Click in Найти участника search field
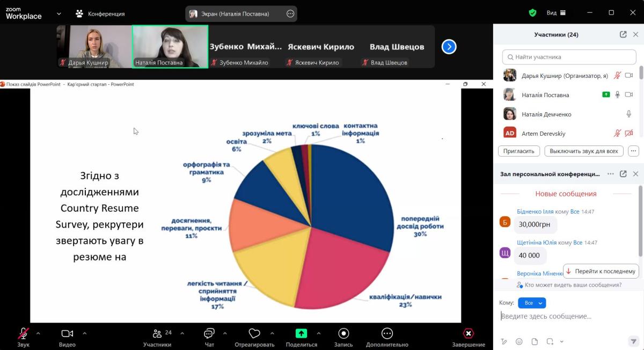This screenshot has height=350, width=644. point(569,57)
